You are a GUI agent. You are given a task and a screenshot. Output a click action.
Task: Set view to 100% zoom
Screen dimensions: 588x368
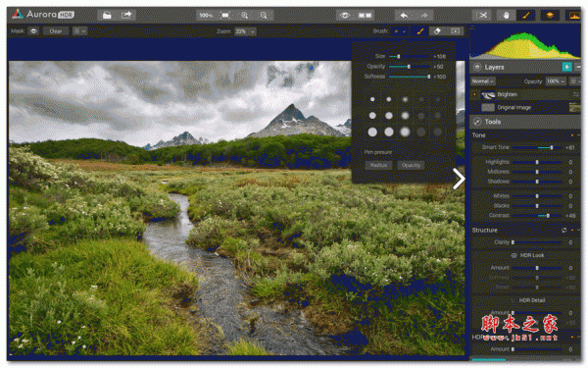pos(206,16)
